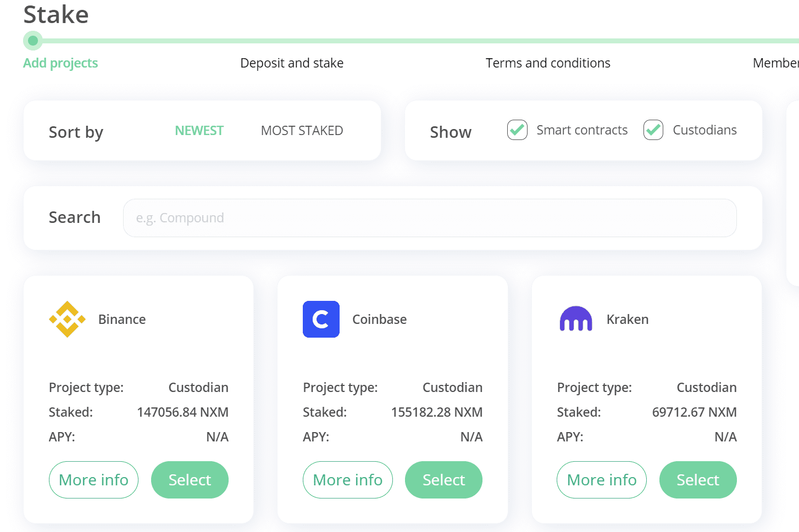Open More info for Binance
The image size is (799, 532).
pos(93,480)
